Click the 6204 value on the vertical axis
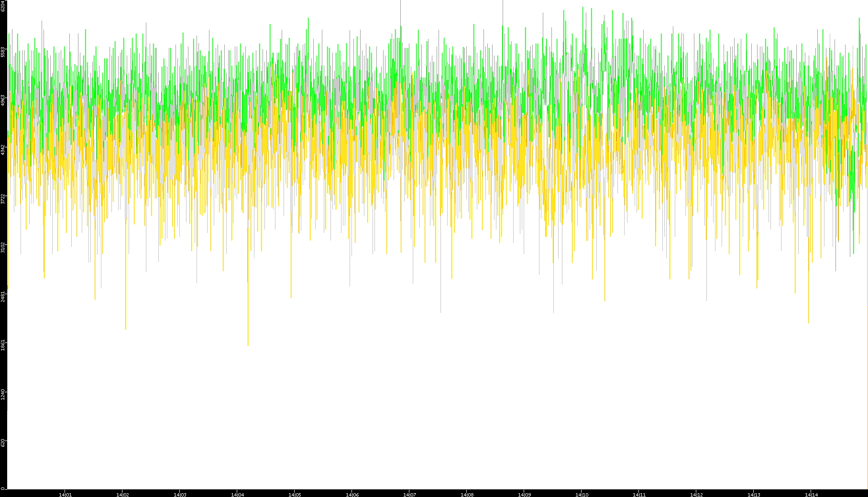The width and height of the screenshot is (868, 497). (x=3, y=6)
